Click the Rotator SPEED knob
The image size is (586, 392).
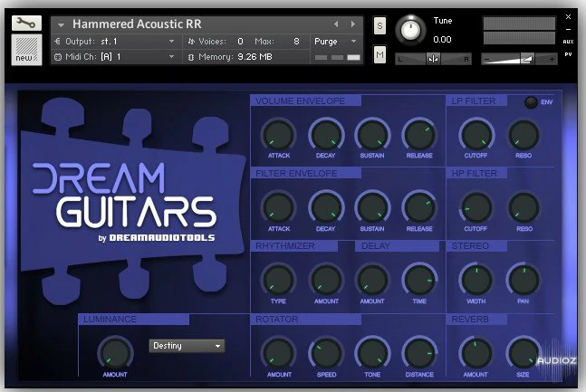click(x=326, y=353)
